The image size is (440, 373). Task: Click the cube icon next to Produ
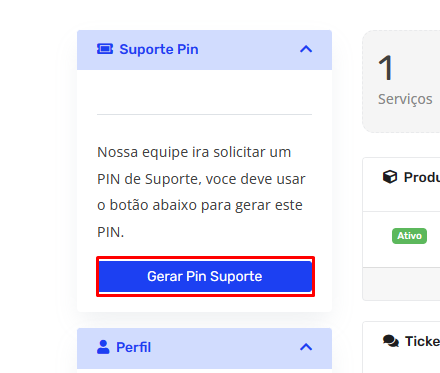[x=390, y=177]
